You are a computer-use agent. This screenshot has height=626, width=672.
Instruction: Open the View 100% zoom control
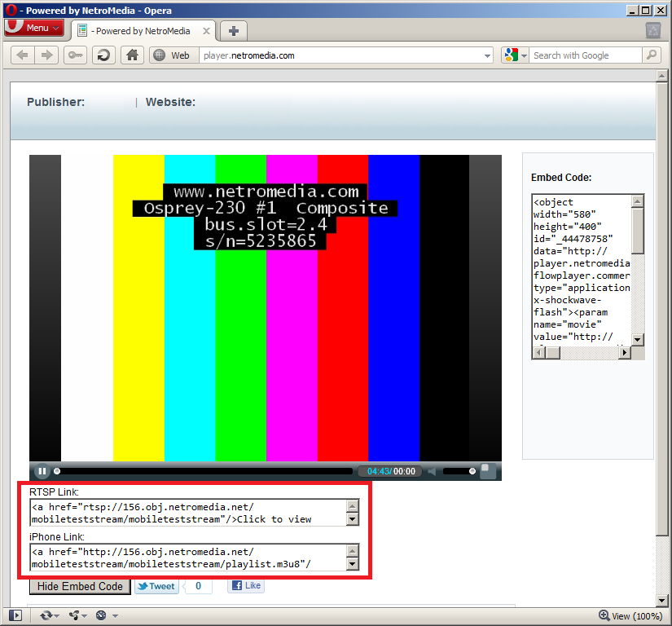[x=630, y=615]
